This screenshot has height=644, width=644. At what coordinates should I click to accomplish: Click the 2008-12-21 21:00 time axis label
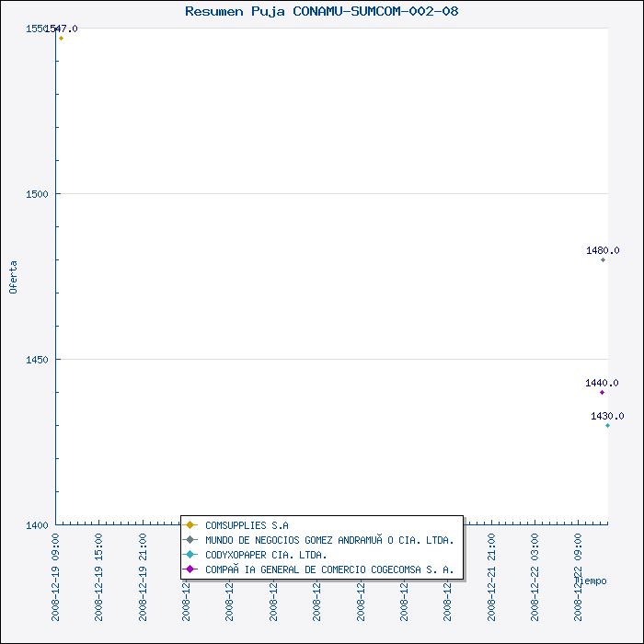(x=492, y=576)
